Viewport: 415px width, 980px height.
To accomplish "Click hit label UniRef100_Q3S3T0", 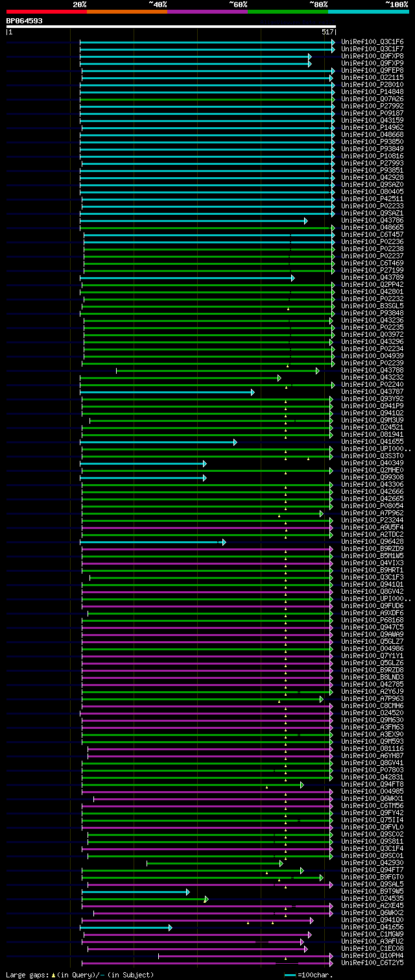I will (x=372, y=456).
